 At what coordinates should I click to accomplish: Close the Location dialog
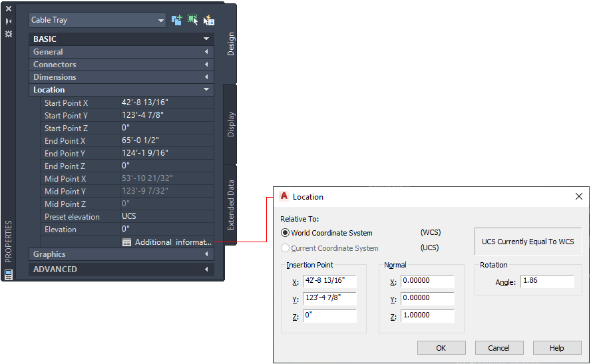coord(579,196)
